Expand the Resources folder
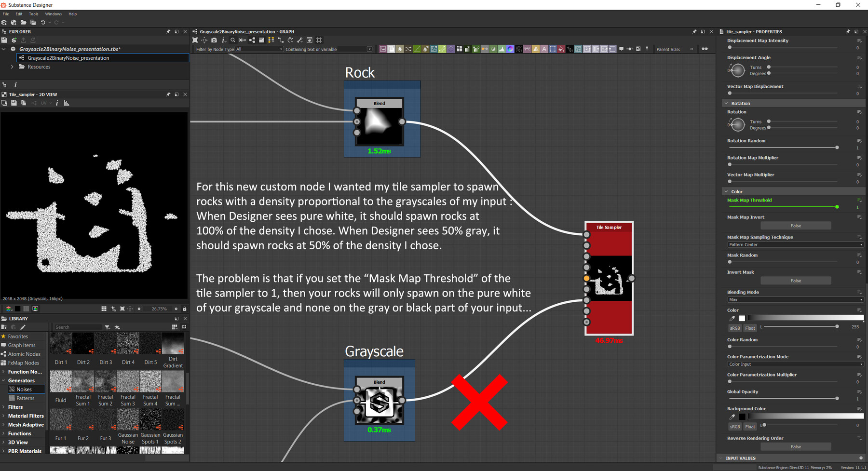Image resolution: width=868 pixels, height=471 pixels. tap(12, 67)
